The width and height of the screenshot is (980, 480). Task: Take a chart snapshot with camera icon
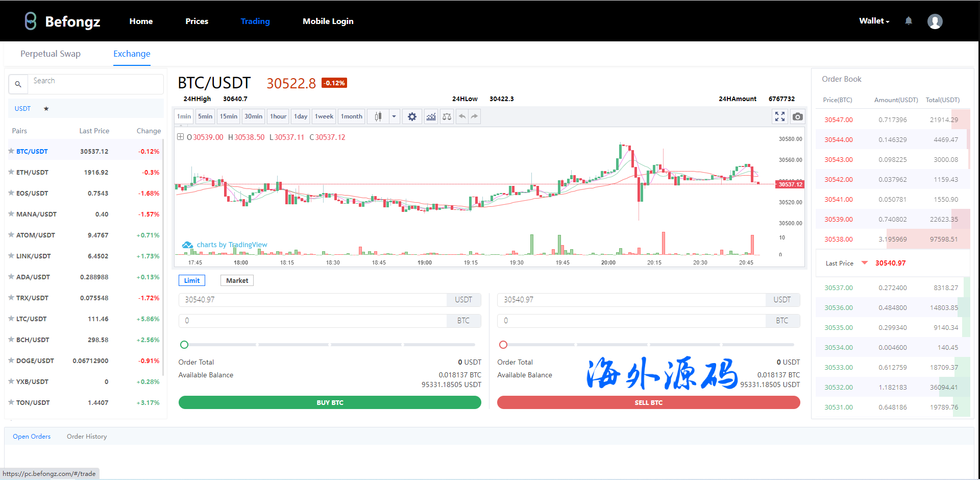coord(797,117)
